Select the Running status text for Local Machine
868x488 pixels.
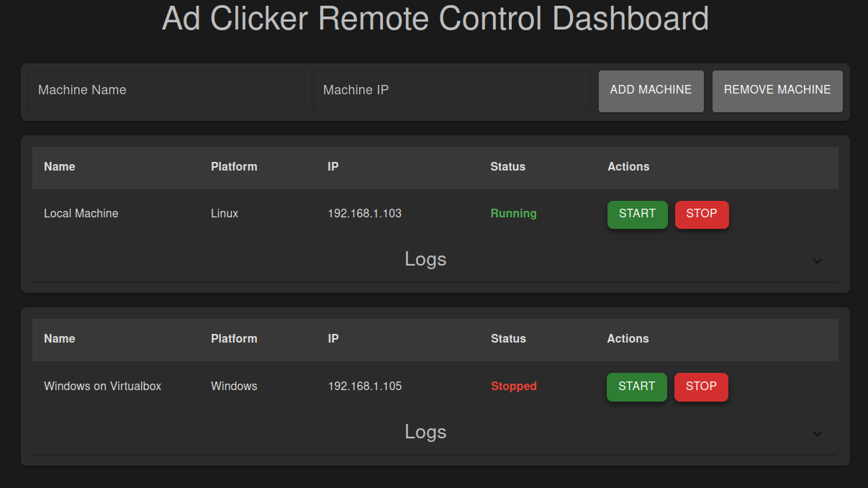pos(513,213)
